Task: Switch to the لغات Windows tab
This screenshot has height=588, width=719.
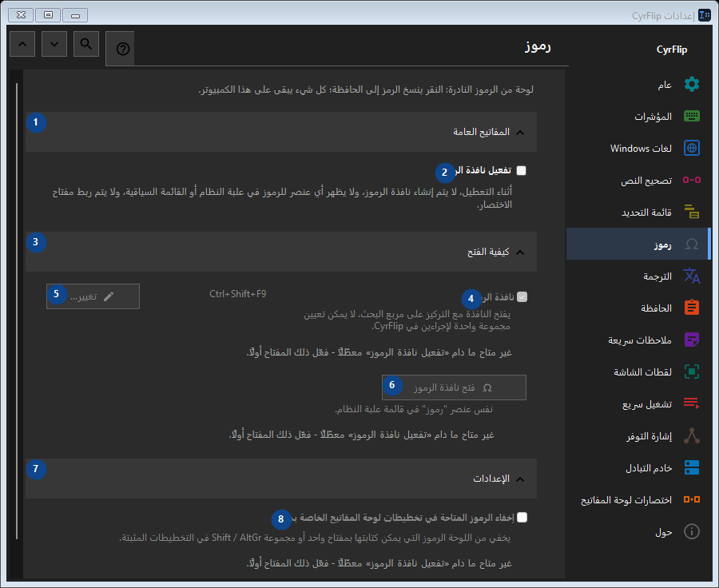Action: pos(639,148)
